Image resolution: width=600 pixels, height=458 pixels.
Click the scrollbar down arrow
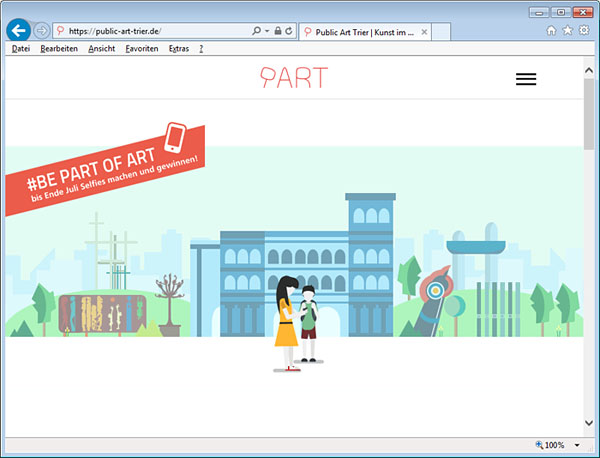pyautogui.click(x=589, y=423)
